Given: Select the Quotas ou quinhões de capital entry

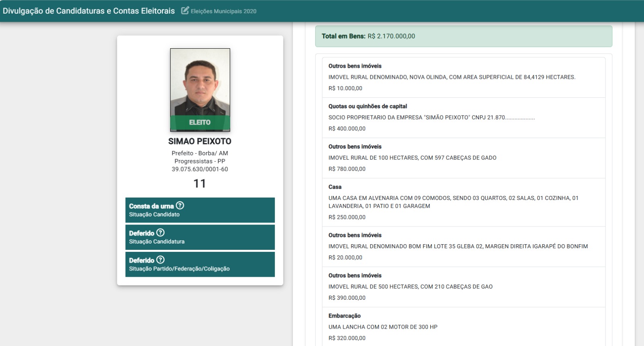Looking at the screenshot, I should 464,117.
